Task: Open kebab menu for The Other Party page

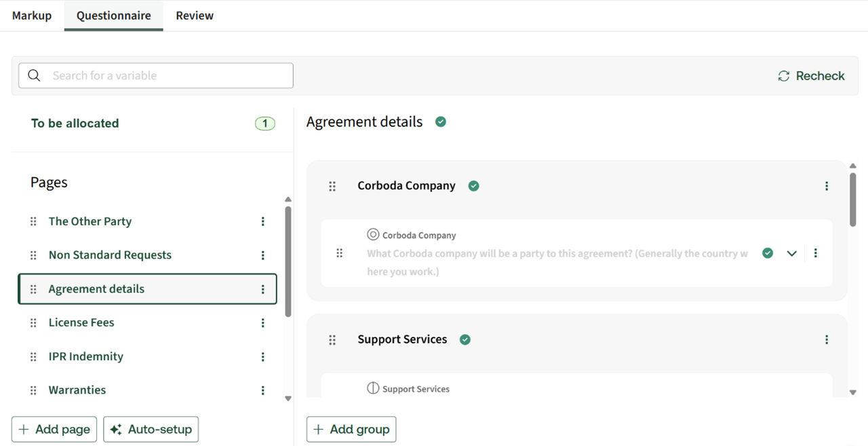Action: coord(263,221)
